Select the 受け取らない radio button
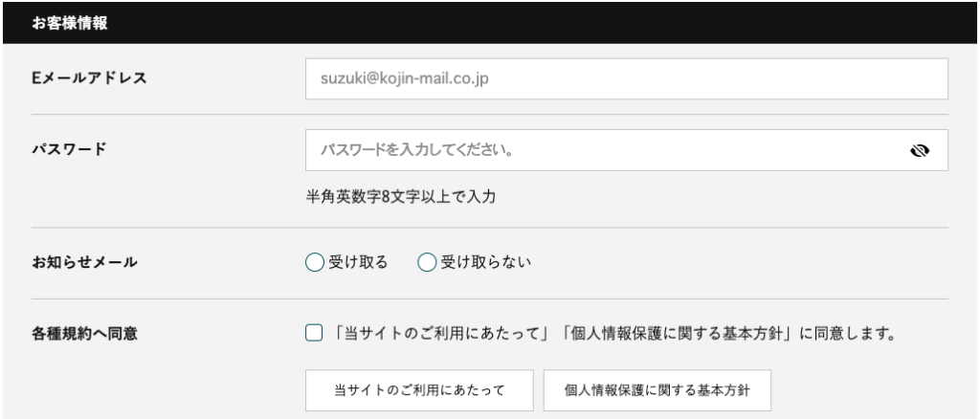 point(427,262)
